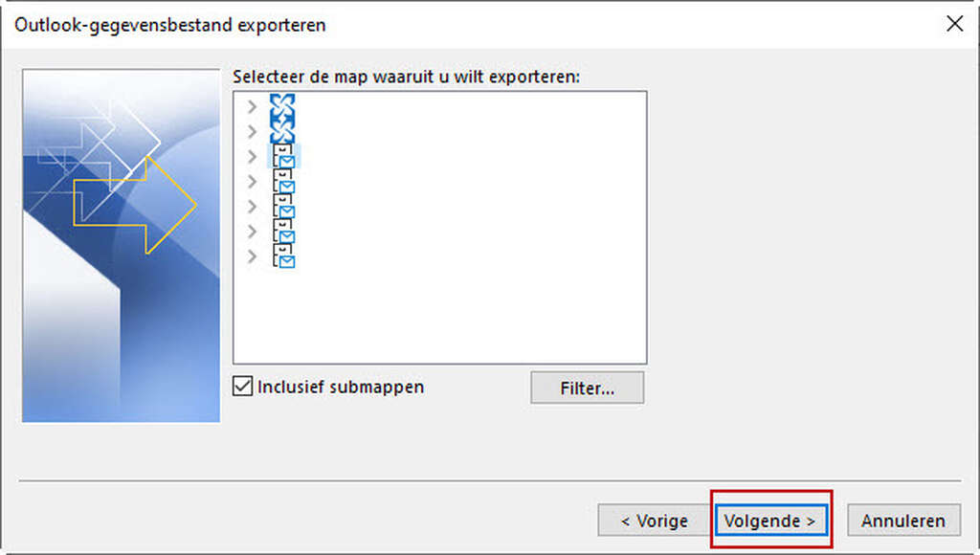Select the second Exchange account icon
Viewport: 980px width, 555px height.
(282, 131)
